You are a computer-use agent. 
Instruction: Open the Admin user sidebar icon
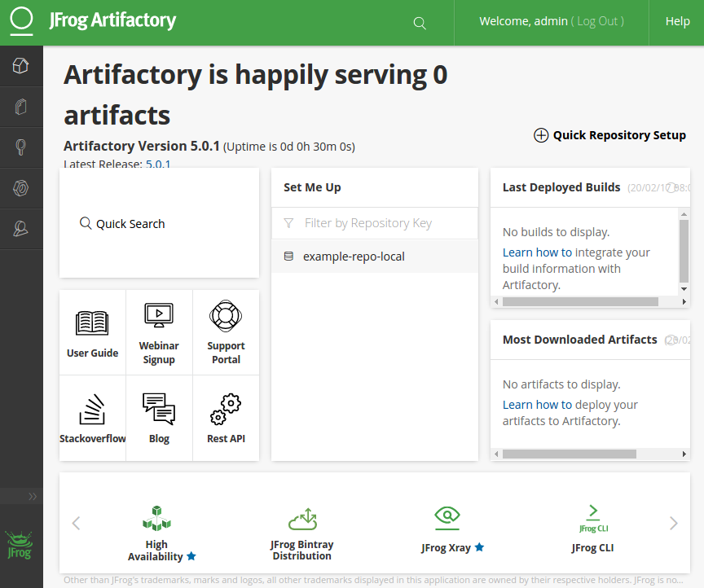pos(20,229)
